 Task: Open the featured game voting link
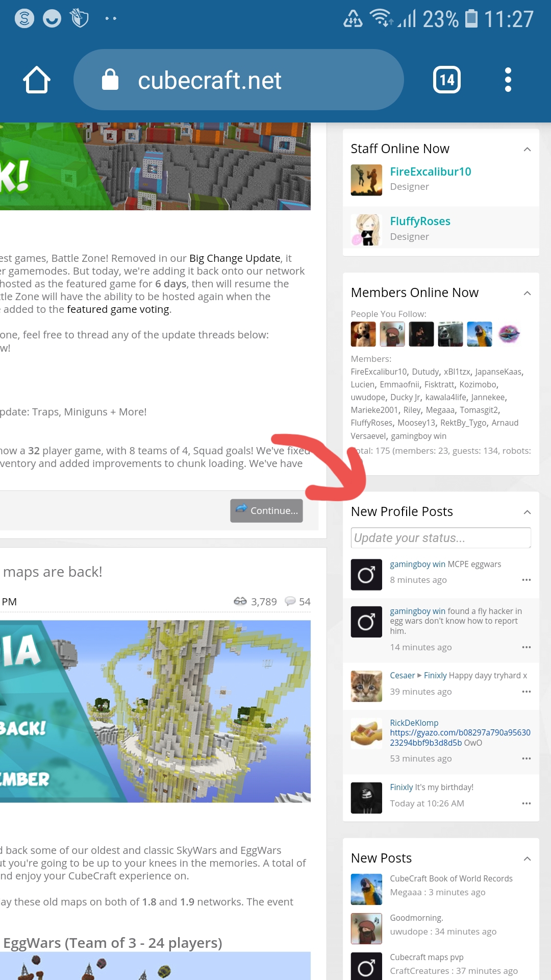coord(118,309)
